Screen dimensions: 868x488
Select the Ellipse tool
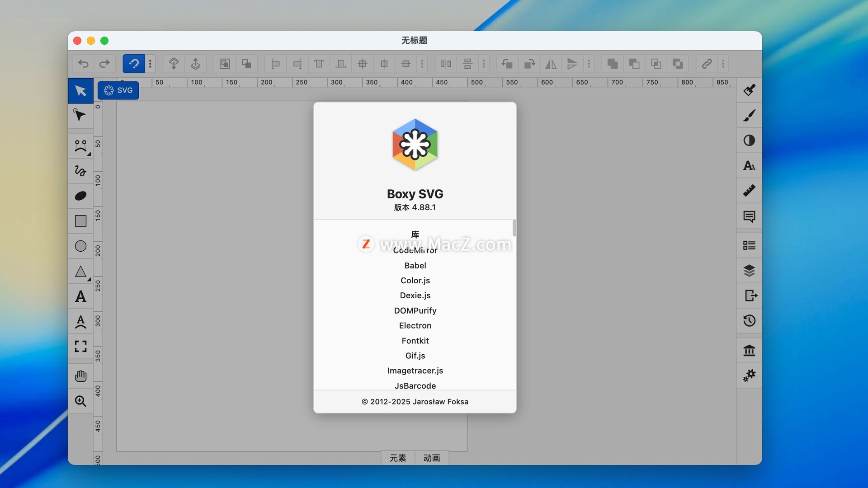(x=80, y=246)
